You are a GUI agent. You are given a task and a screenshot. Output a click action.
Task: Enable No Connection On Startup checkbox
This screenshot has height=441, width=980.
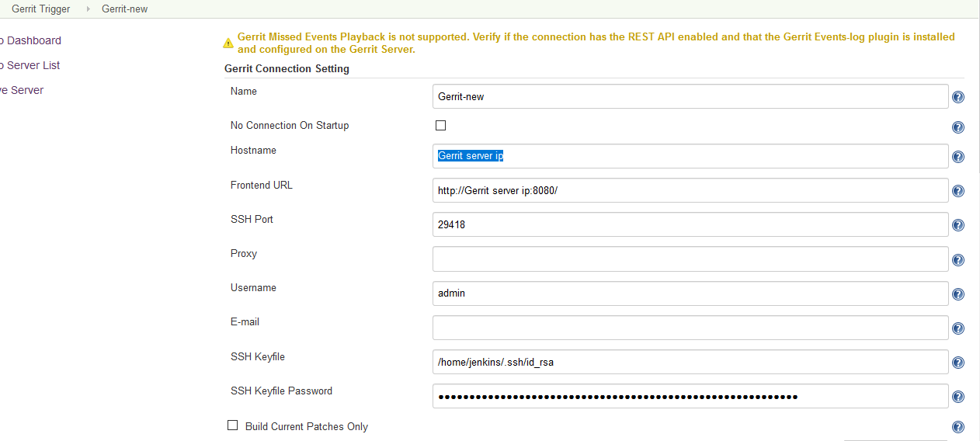point(440,125)
